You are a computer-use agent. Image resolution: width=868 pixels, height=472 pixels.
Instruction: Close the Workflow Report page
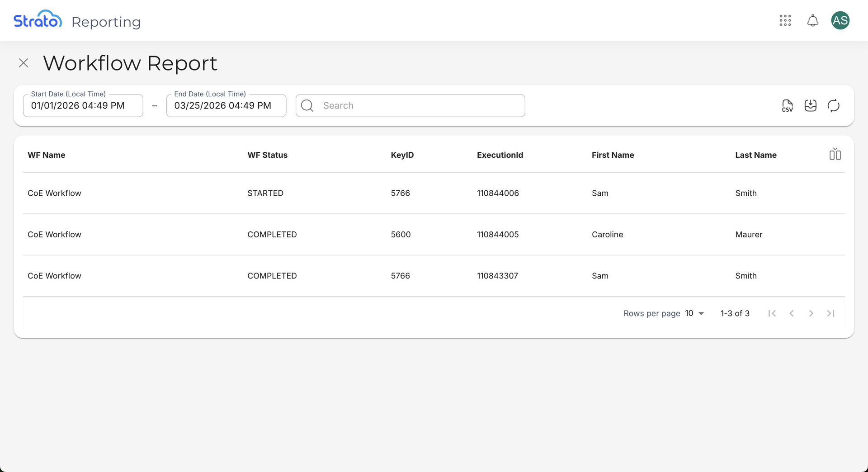pyautogui.click(x=24, y=63)
